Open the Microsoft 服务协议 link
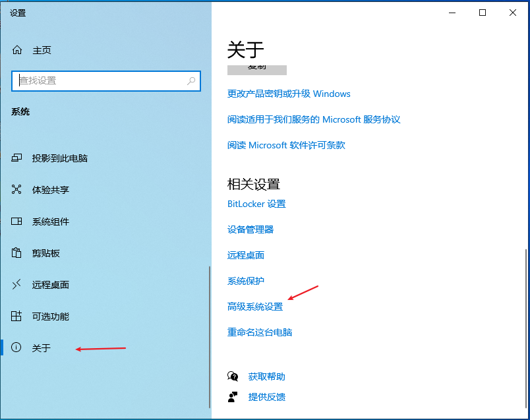Viewport: 530px width, 420px height. [x=314, y=119]
